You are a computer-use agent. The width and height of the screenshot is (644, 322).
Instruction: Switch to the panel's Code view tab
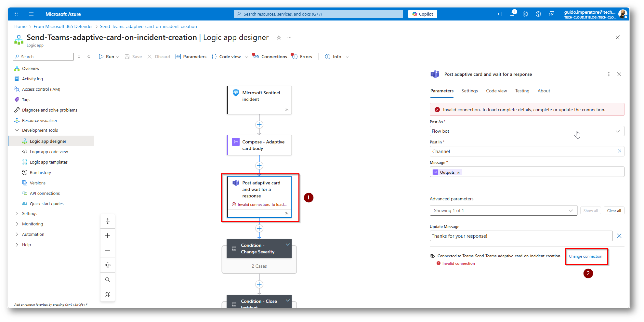coord(496,91)
